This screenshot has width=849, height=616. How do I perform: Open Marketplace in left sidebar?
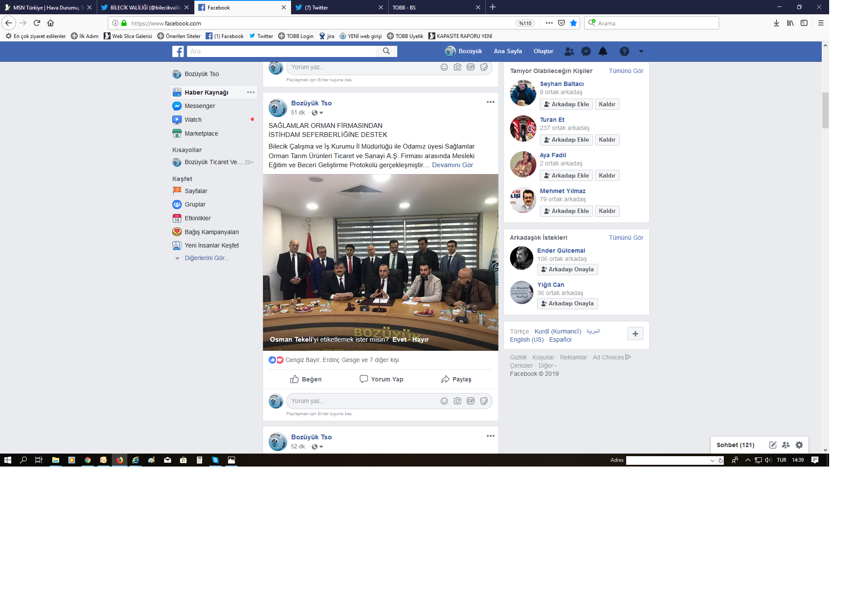coord(201,133)
